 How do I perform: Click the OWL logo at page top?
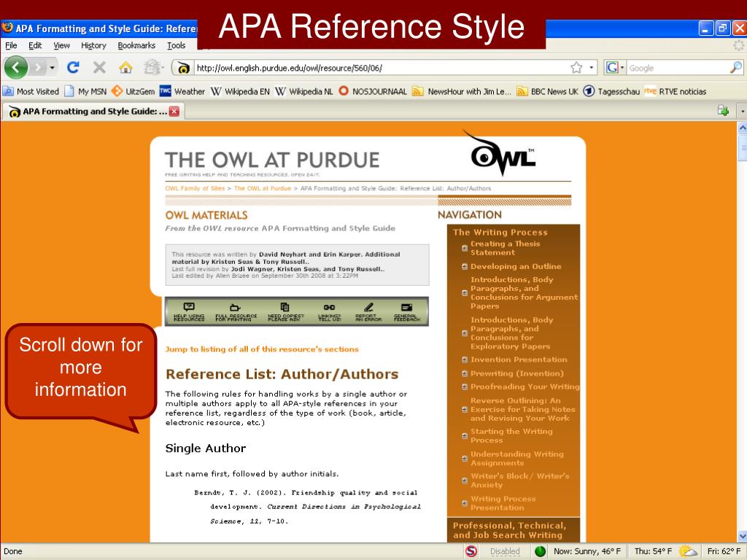pos(500,153)
